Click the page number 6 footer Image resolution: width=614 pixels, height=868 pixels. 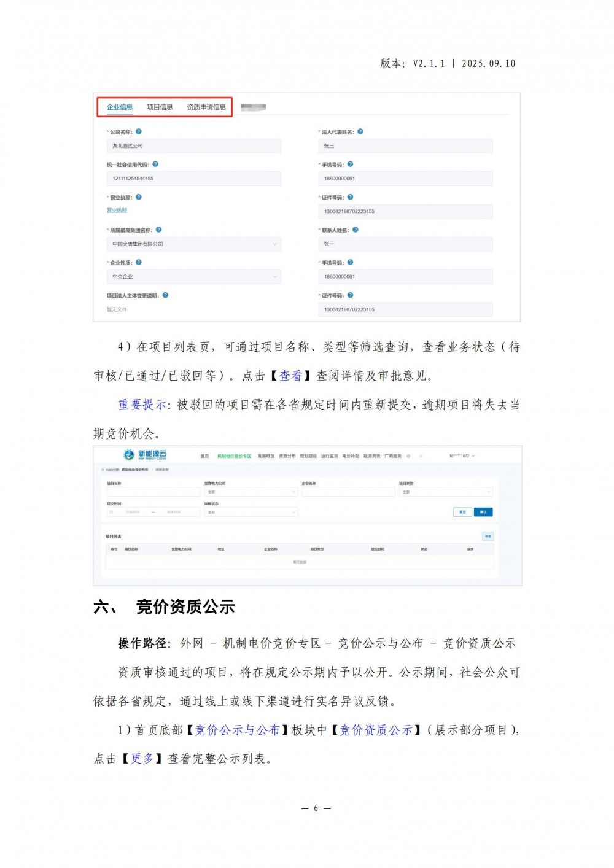316,808
